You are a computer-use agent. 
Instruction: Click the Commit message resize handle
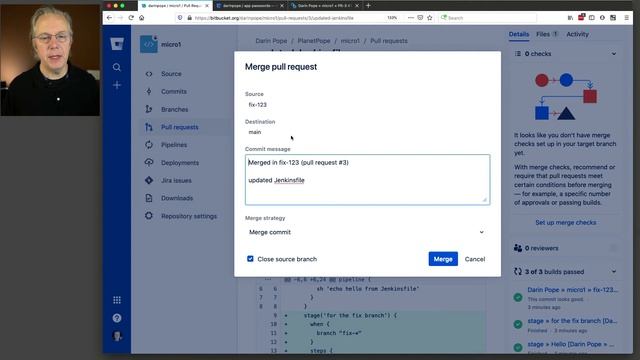pyautogui.click(x=485, y=200)
